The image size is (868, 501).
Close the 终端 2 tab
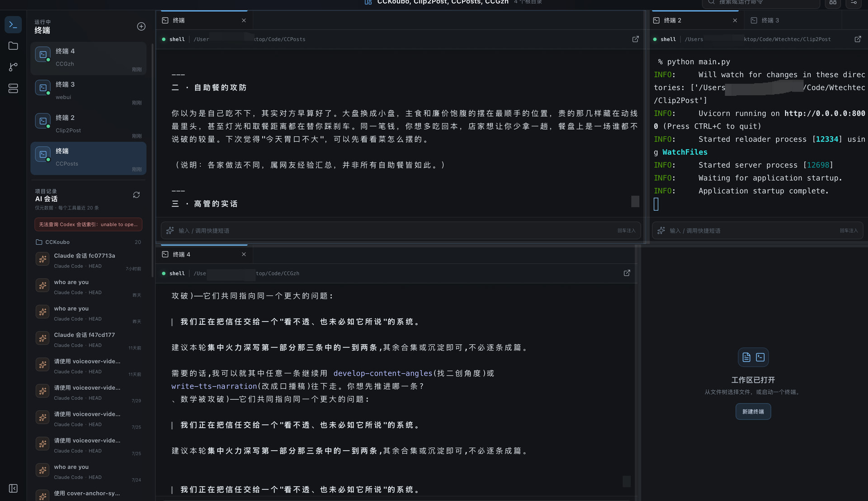pos(735,20)
